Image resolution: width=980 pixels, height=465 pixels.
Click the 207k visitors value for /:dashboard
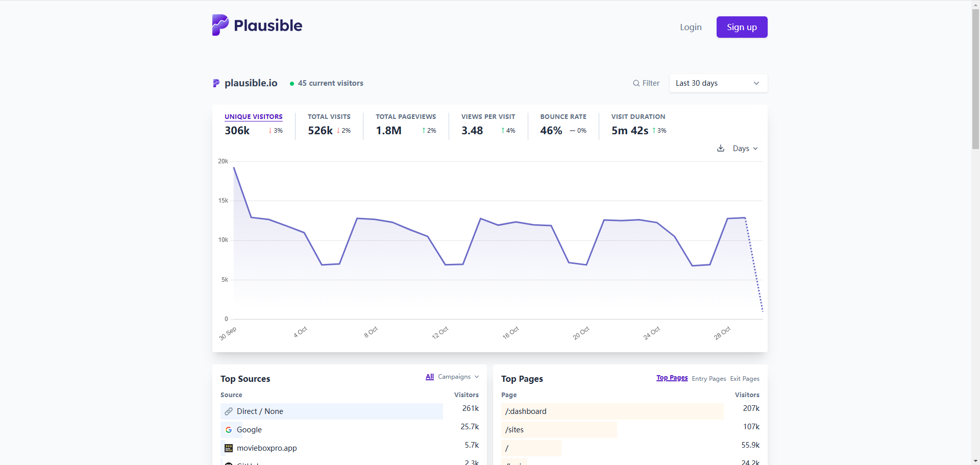751,408
